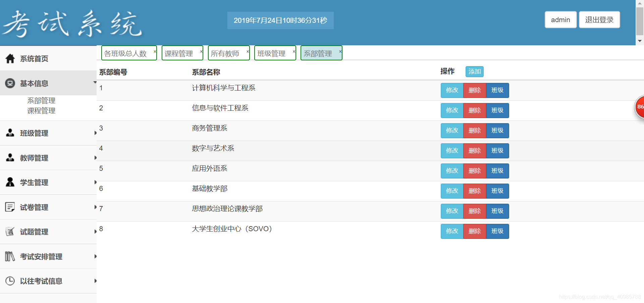The height and width of the screenshot is (303, 644).
Task: Expand the 教师管理 sidebar arrow
Action: [95, 158]
